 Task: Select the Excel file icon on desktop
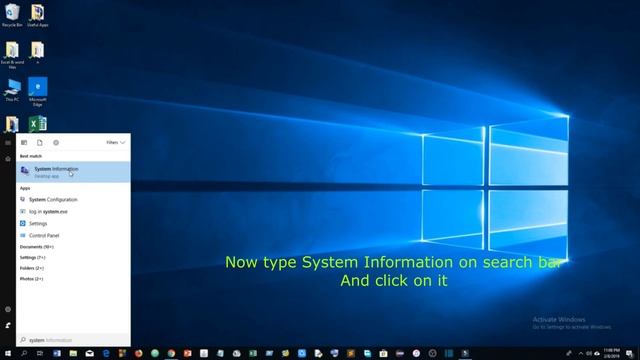point(38,124)
